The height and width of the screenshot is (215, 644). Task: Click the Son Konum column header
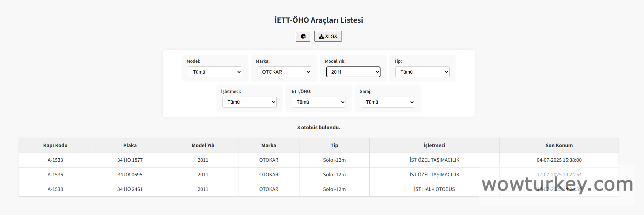pyautogui.click(x=559, y=145)
